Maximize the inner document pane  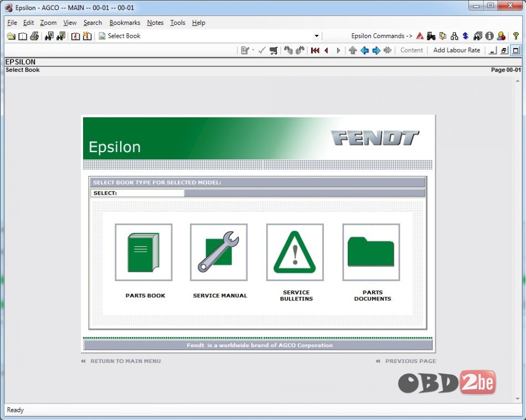coord(515,50)
